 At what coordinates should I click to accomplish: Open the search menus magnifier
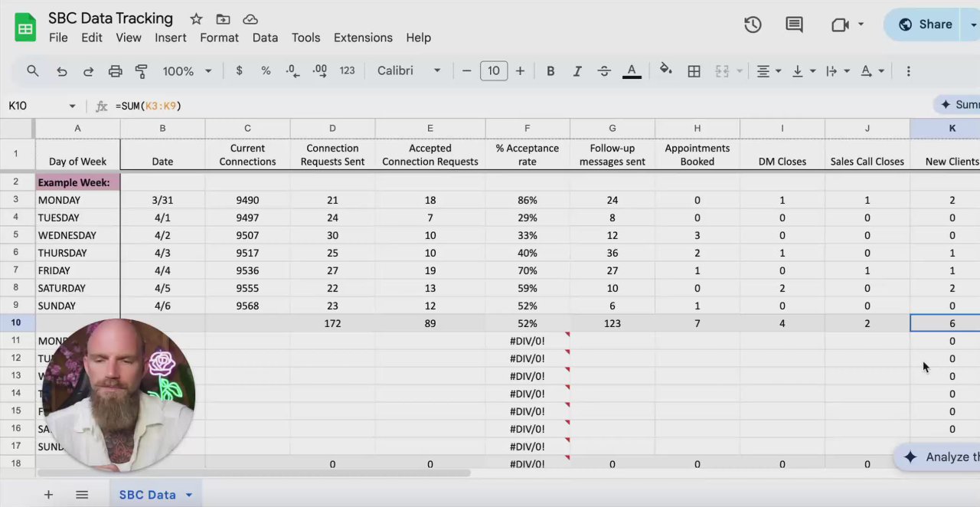click(x=32, y=70)
